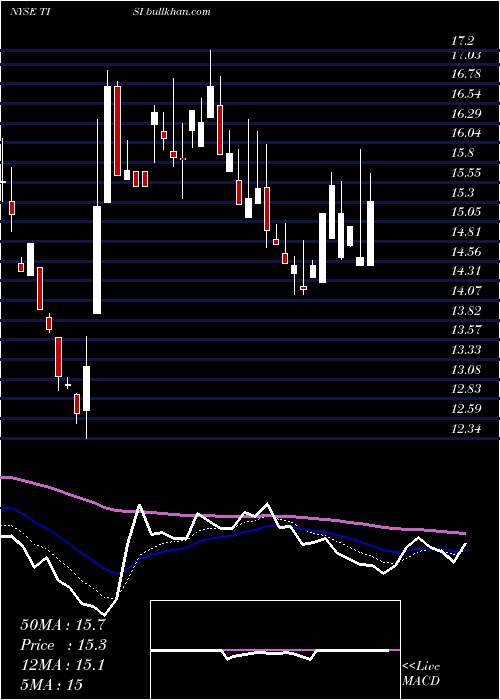Click the <<Live MACD label
Viewport: 500px width, 700px height.
click(421, 673)
